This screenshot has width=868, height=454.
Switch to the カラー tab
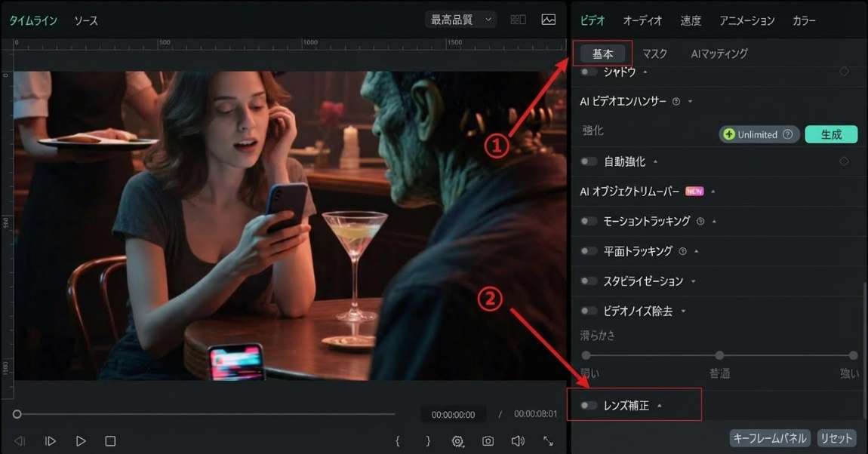804,20
